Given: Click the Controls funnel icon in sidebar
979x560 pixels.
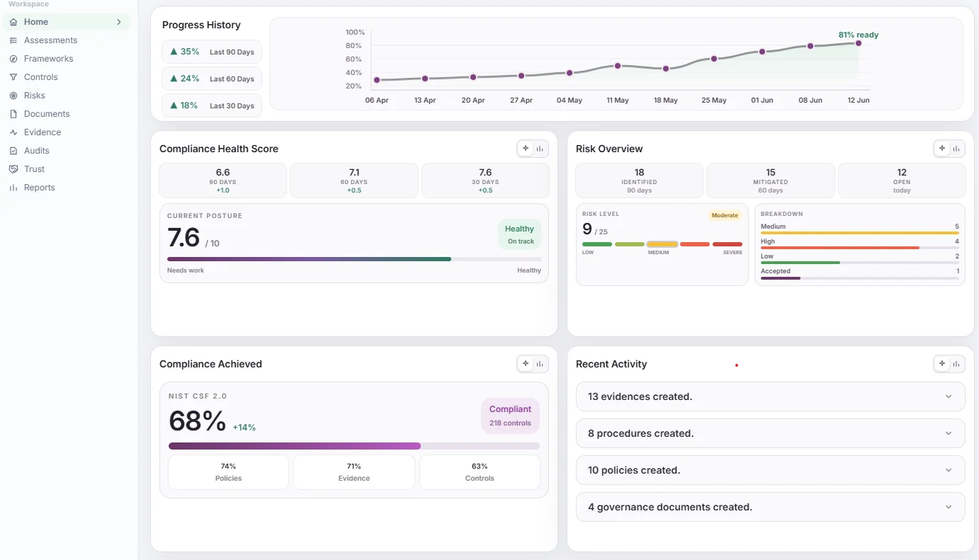Looking at the screenshot, I should pyautogui.click(x=13, y=77).
